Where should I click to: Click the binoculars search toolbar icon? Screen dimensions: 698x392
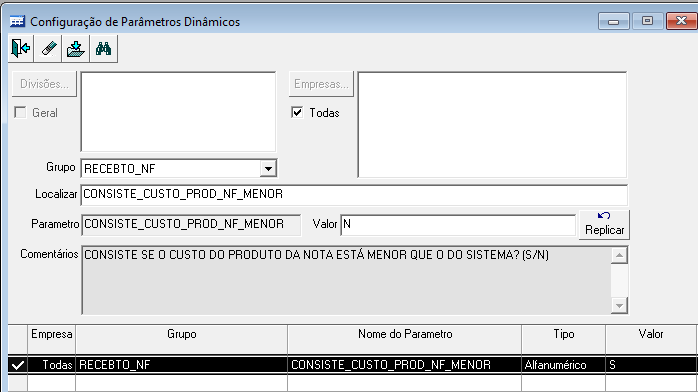[103, 48]
